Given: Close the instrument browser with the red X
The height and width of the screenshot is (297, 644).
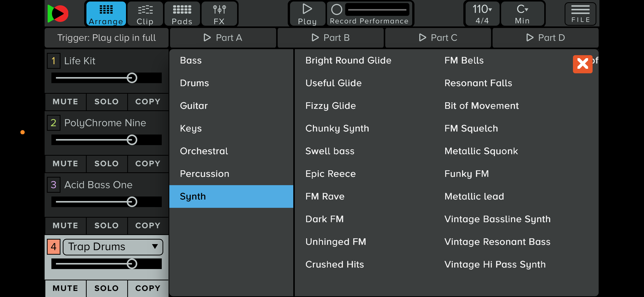Looking at the screenshot, I should coord(583,64).
